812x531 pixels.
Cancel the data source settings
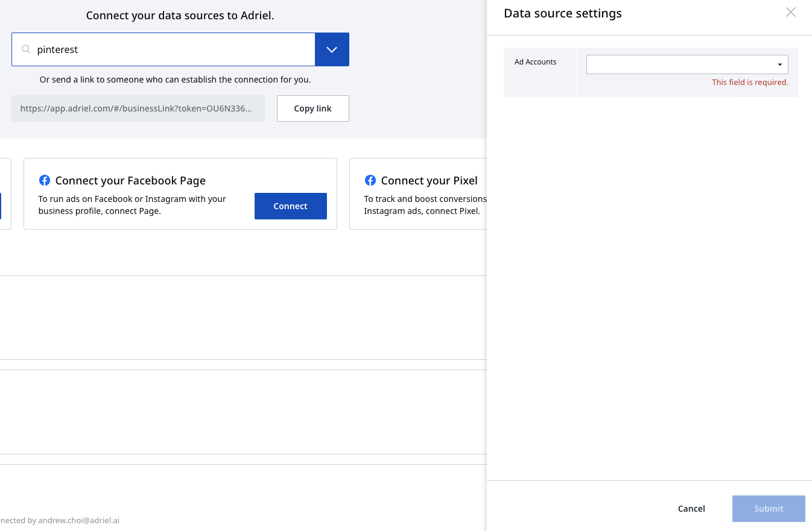(x=691, y=509)
